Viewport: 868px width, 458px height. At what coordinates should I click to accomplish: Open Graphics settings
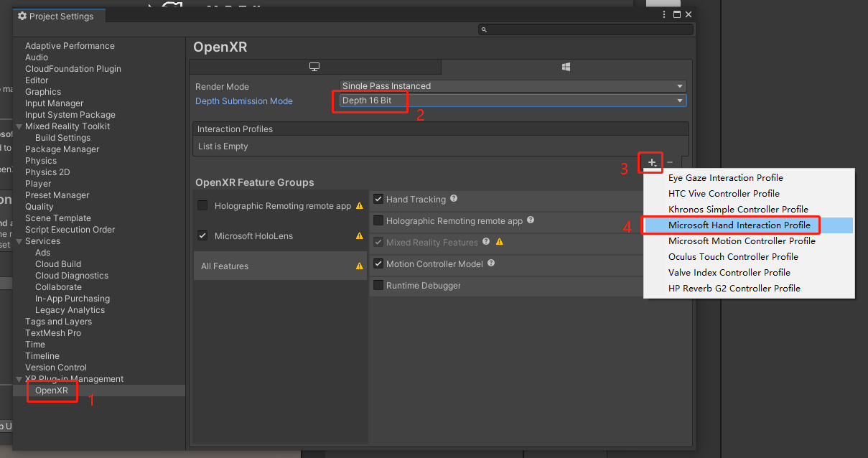(43, 92)
